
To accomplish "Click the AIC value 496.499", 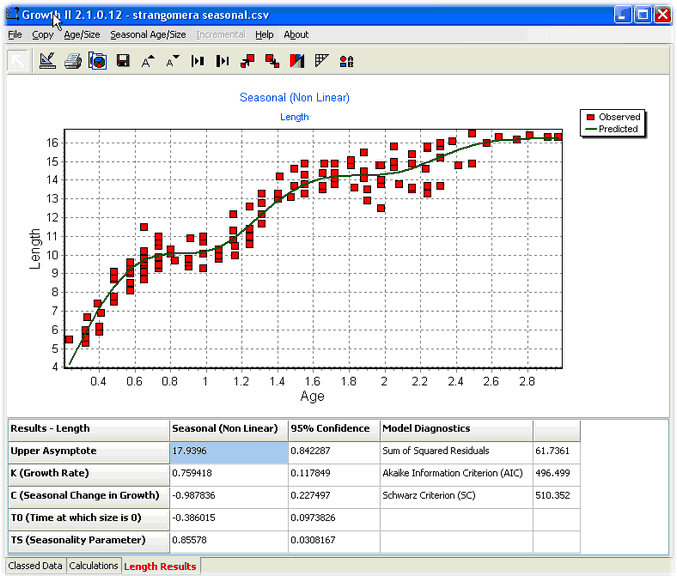I will [557, 473].
